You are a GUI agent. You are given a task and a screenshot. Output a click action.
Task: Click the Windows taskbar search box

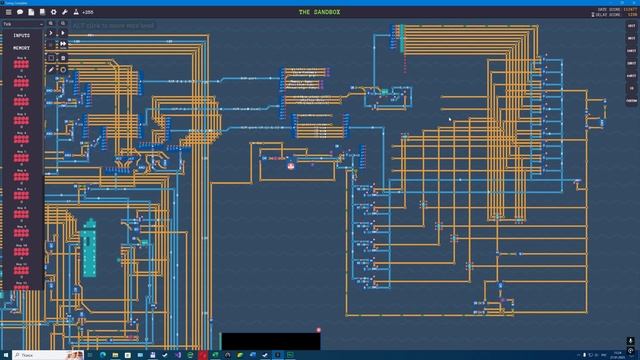point(48,355)
